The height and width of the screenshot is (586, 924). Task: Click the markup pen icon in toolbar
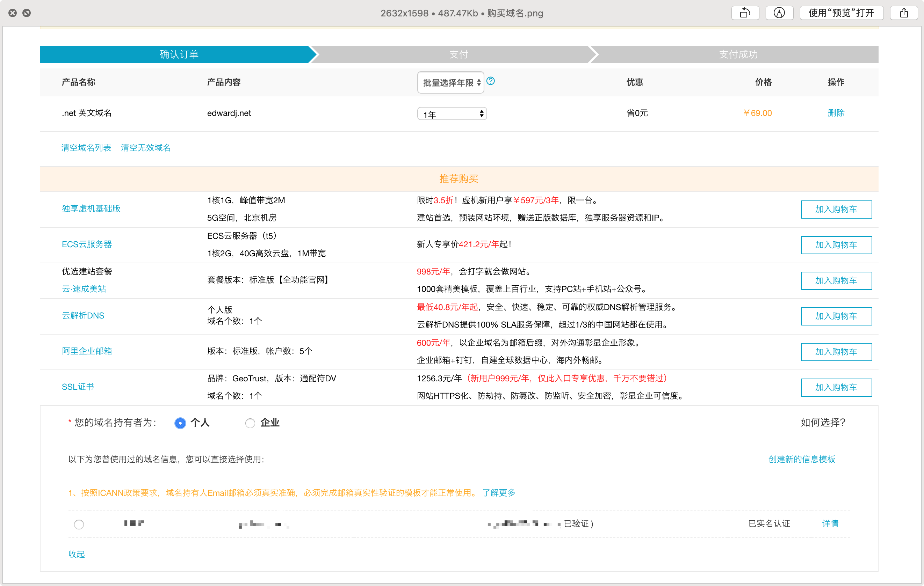(779, 13)
